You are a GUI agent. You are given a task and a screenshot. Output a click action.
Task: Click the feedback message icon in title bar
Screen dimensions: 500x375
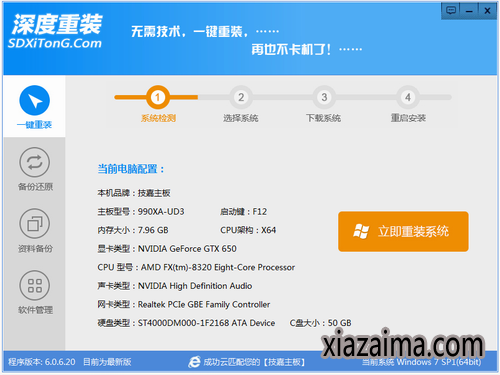point(451,11)
